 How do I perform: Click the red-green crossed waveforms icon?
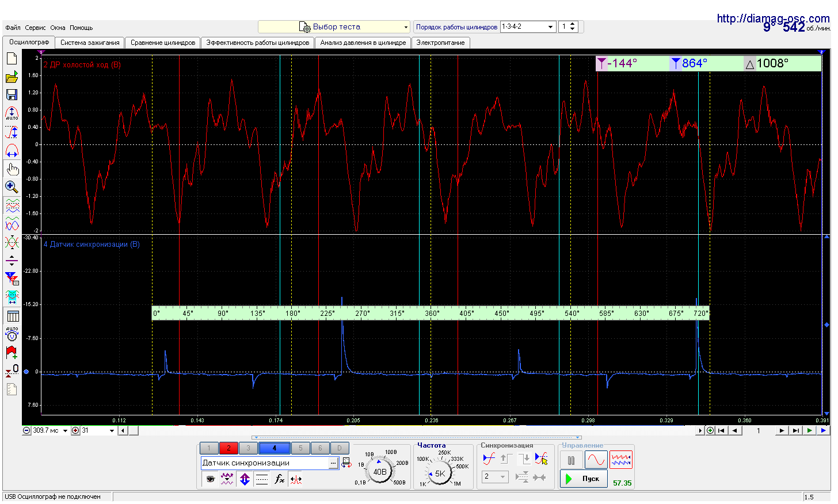[x=12, y=242]
